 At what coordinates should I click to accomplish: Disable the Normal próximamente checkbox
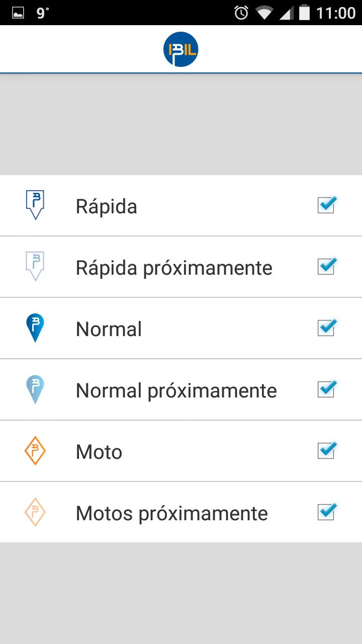(326, 389)
